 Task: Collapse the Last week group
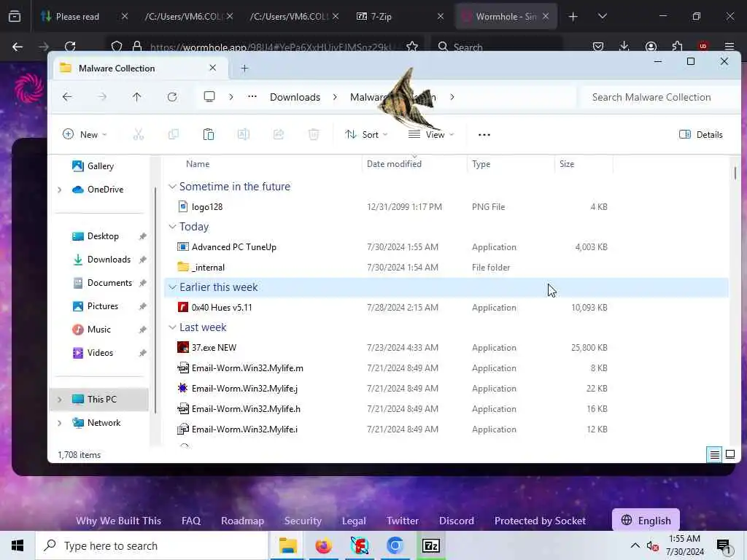tap(172, 327)
